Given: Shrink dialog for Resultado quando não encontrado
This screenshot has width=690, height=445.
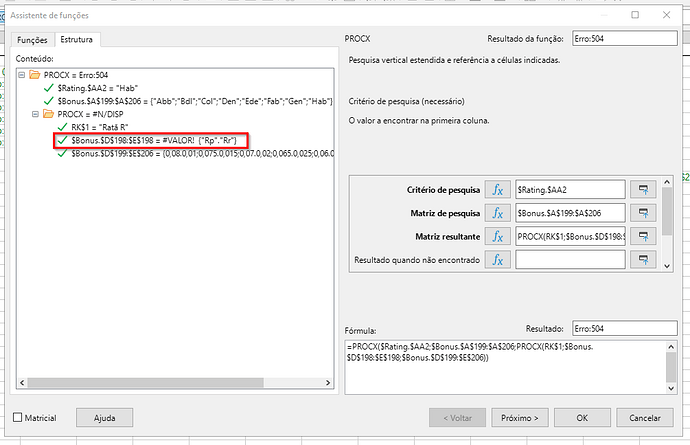Looking at the screenshot, I should (x=643, y=260).
